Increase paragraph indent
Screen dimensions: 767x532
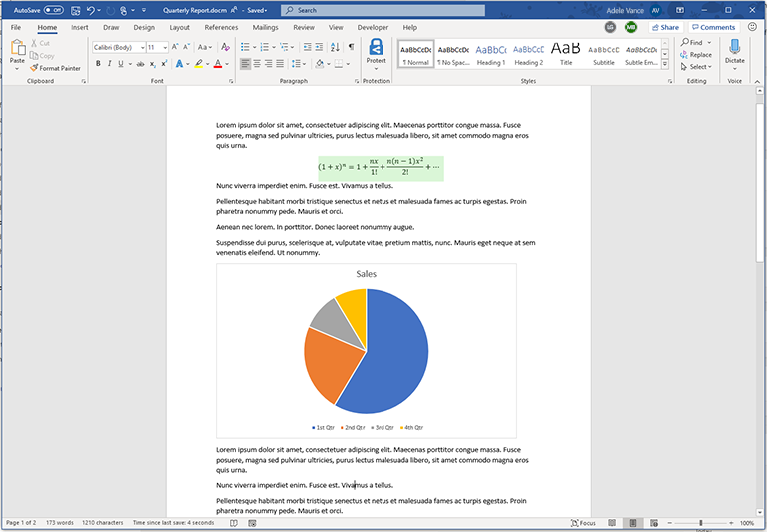click(319, 47)
